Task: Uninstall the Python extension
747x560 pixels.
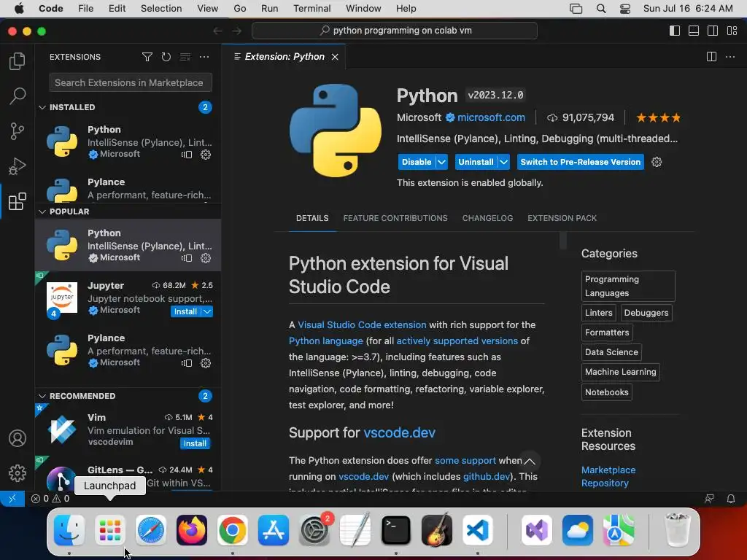Action: tap(476, 162)
